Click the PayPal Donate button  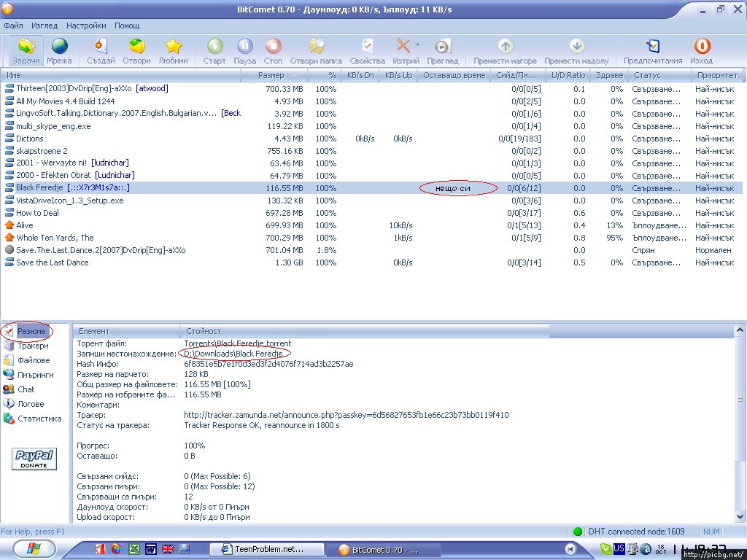click(34, 459)
